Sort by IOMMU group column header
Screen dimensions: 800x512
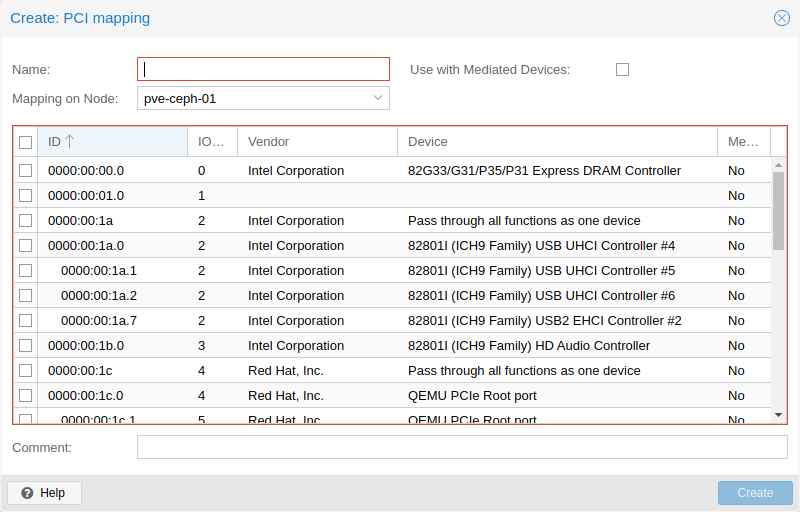pos(211,142)
